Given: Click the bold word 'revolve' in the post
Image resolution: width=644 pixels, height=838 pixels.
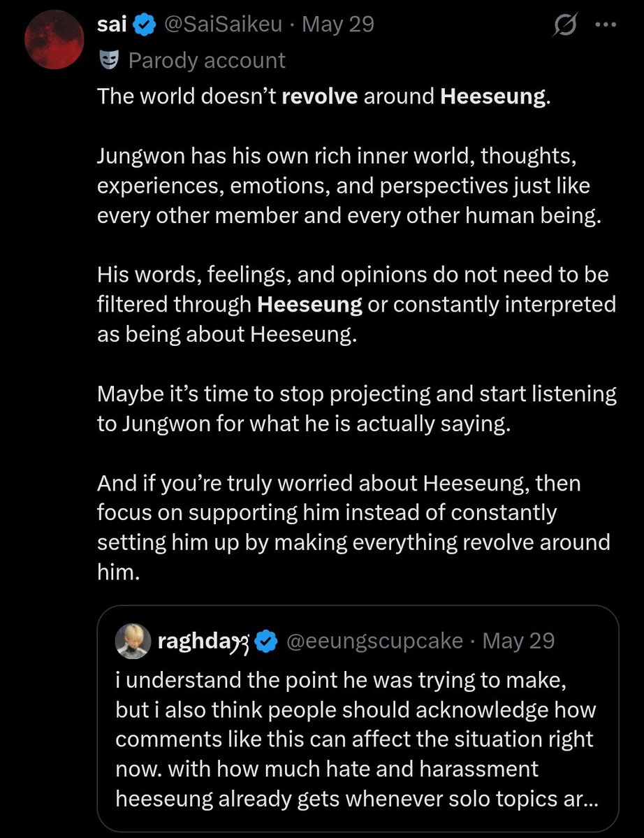Looking at the screenshot, I should point(319,96).
